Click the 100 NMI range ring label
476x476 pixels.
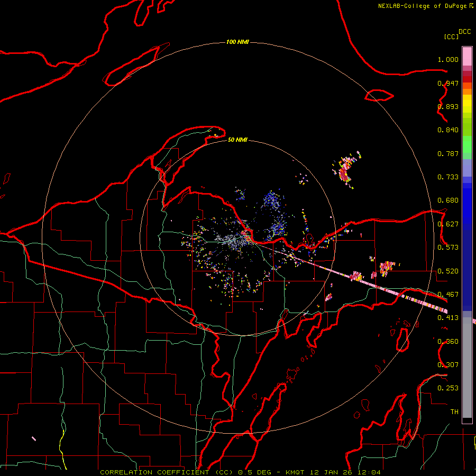237,42
